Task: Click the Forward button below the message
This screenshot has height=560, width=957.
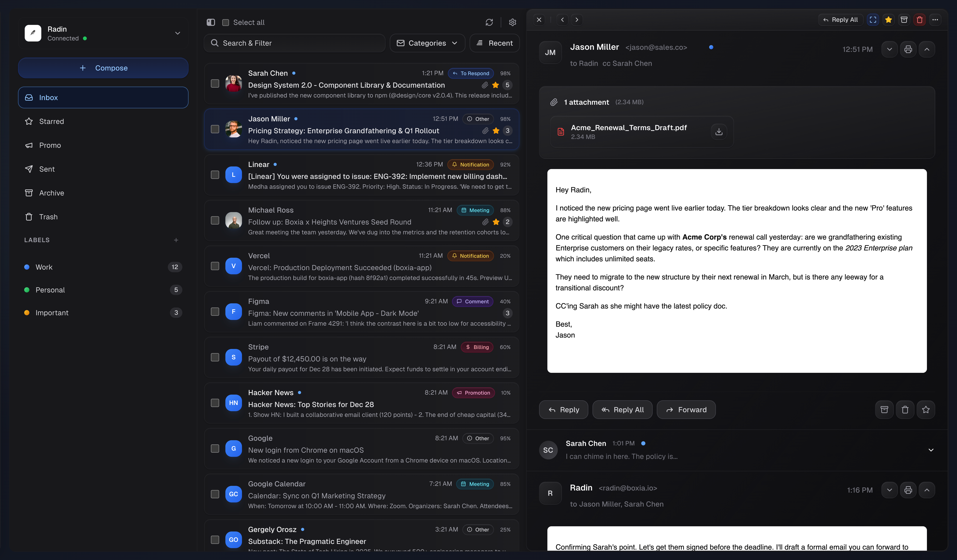Action: (x=686, y=410)
